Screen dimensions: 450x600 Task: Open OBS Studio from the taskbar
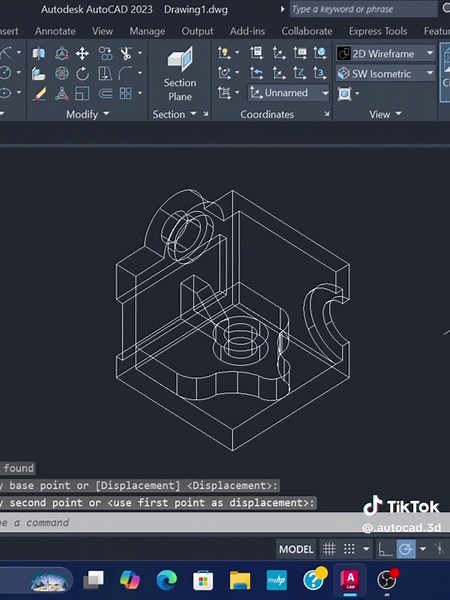pyautogui.click(x=387, y=580)
